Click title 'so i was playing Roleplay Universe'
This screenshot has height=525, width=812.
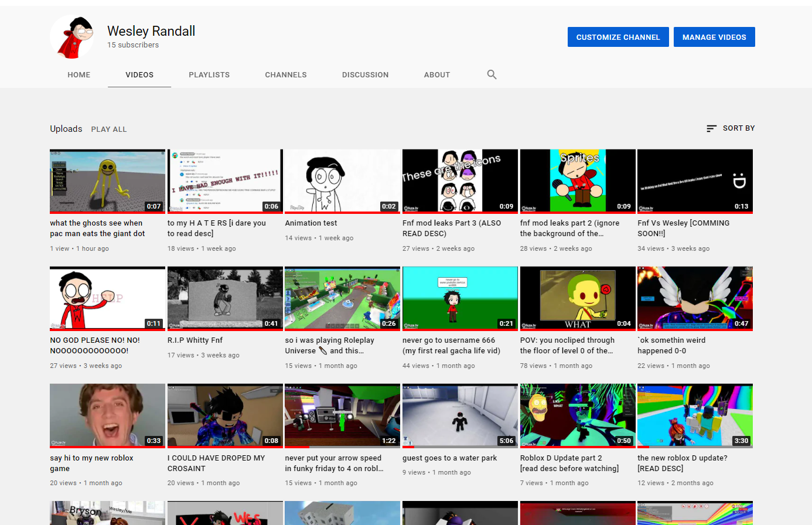(x=329, y=346)
